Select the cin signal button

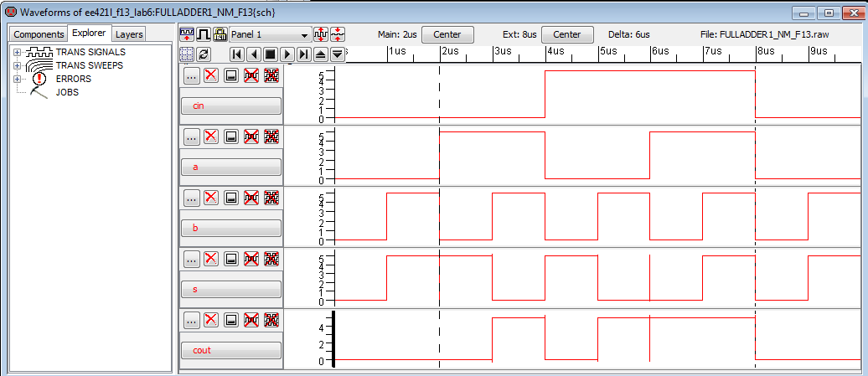point(231,106)
